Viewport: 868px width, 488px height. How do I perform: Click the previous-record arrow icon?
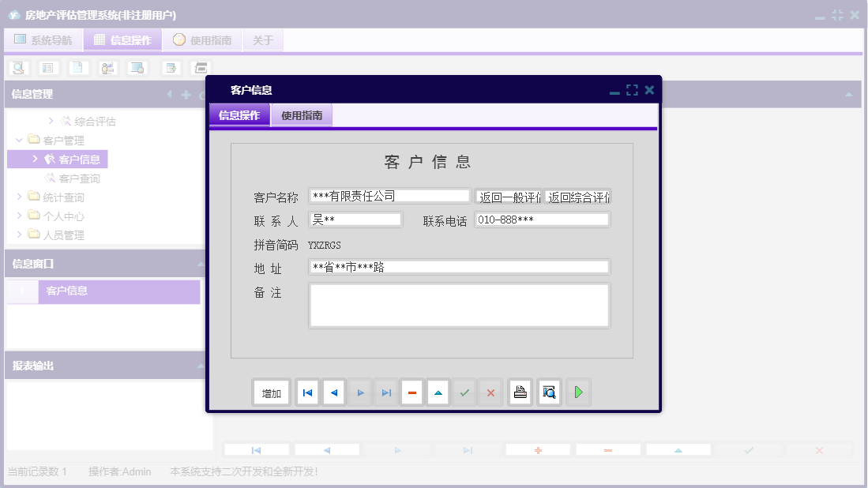pyautogui.click(x=333, y=392)
